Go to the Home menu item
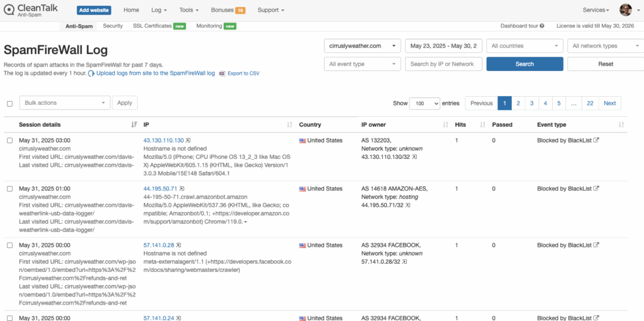This screenshot has height=321, width=644. [131, 10]
